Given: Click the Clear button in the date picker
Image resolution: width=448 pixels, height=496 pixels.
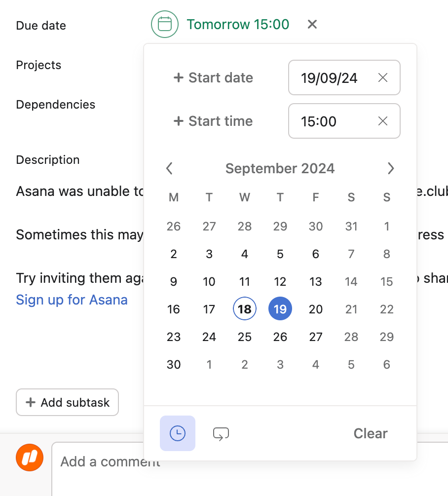Looking at the screenshot, I should coord(370,433).
